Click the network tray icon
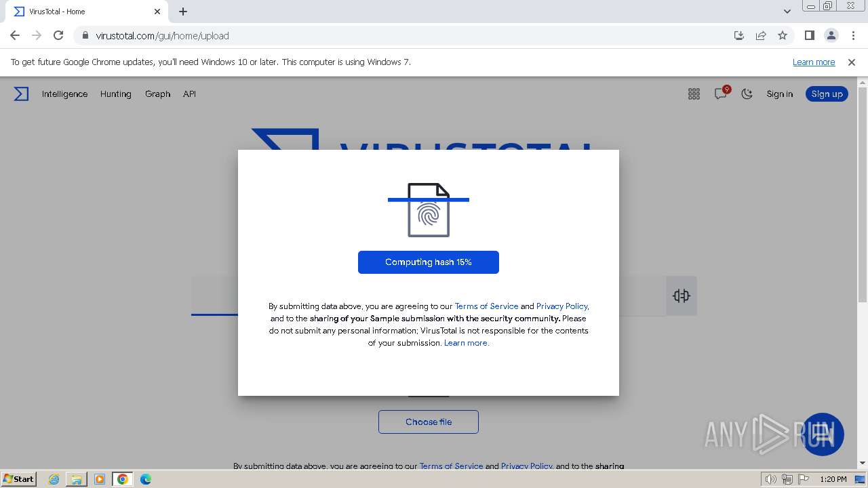Image resolution: width=868 pixels, height=488 pixels. click(x=787, y=479)
